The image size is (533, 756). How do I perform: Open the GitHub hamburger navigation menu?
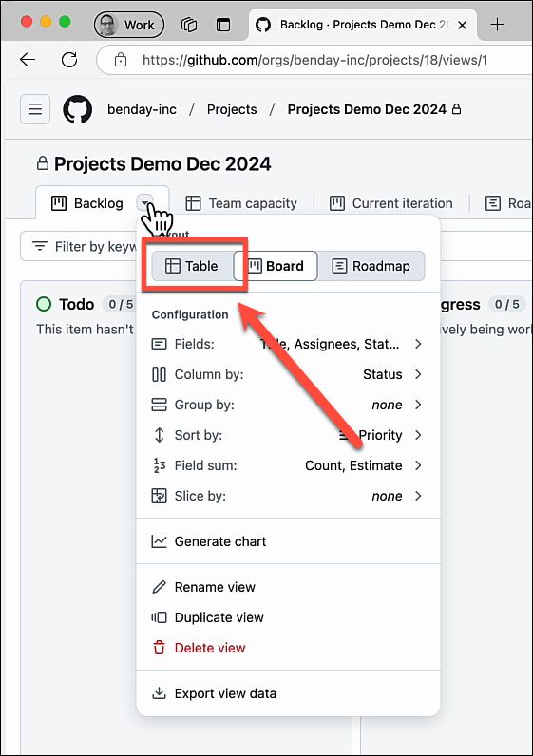click(x=35, y=109)
